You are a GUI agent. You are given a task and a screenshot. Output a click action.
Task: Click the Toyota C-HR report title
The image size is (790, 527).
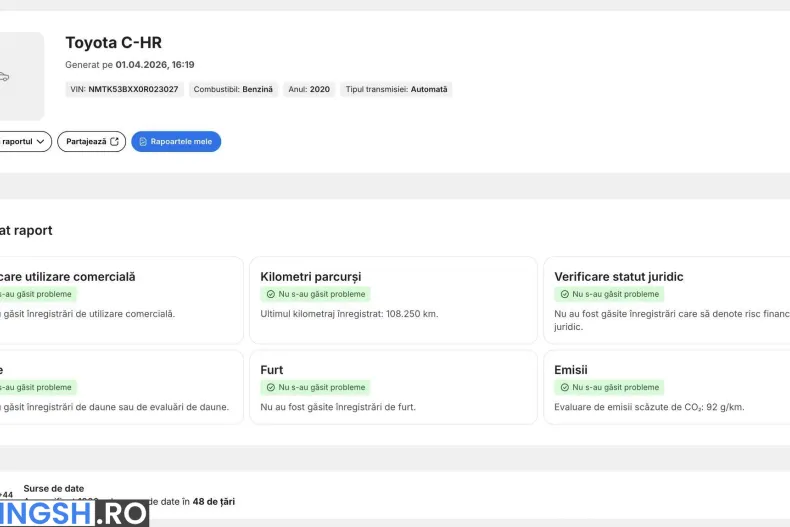point(113,43)
